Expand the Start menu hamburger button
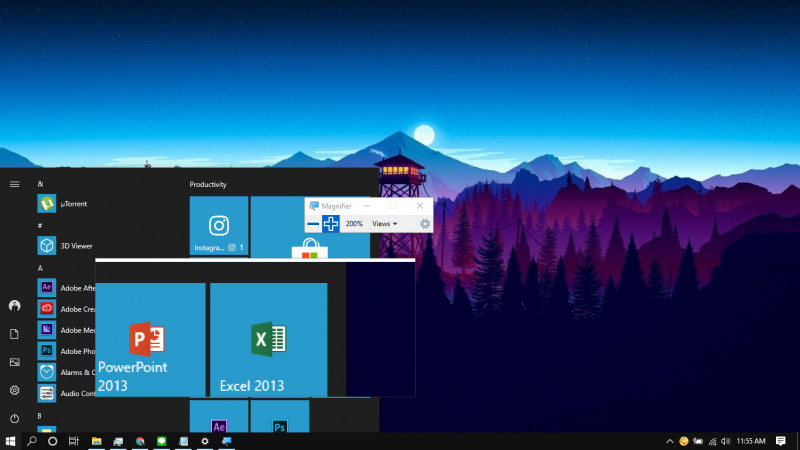This screenshot has width=800, height=450. coord(14,184)
